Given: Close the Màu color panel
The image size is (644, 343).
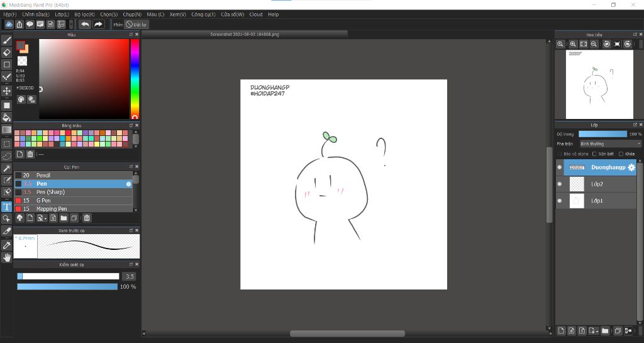Looking at the screenshot, I should tap(136, 35).
